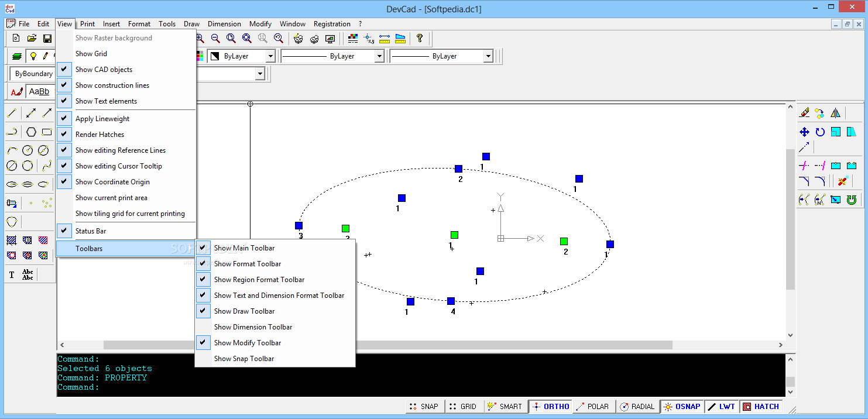Image resolution: width=868 pixels, height=419 pixels.
Task: Select the multiline Abc text tool
Action: click(28, 274)
